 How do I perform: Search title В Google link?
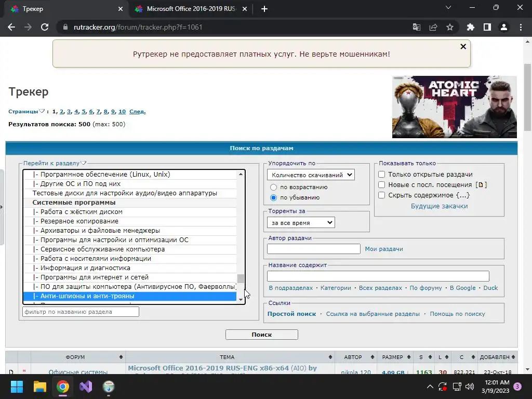(462, 288)
